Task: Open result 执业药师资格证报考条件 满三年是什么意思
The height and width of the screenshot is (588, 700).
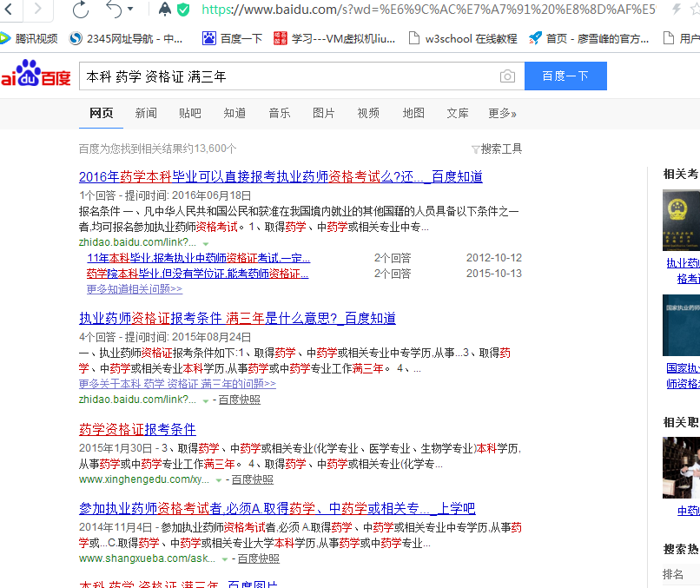Action: coord(237,319)
